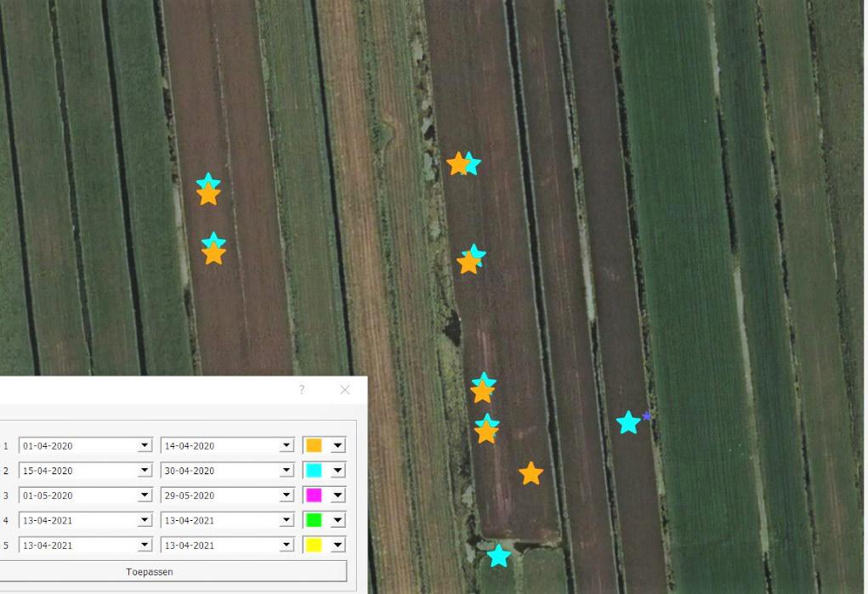868x594 pixels.
Task: Expand the arrow beside the magenta swatch
Action: [338, 495]
